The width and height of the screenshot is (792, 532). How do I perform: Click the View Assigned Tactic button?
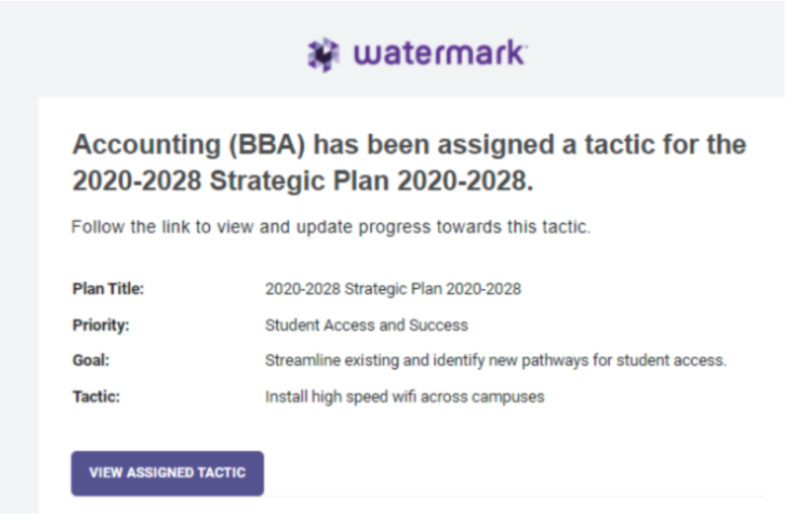tap(167, 473)
